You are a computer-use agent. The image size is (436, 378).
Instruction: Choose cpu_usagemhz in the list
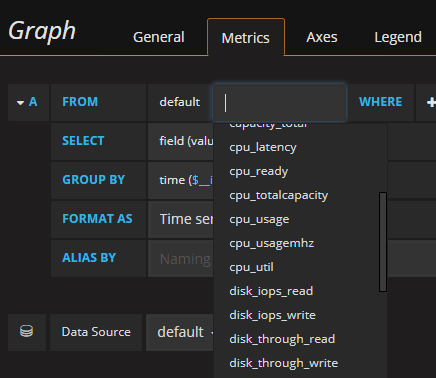coord(272,243)
